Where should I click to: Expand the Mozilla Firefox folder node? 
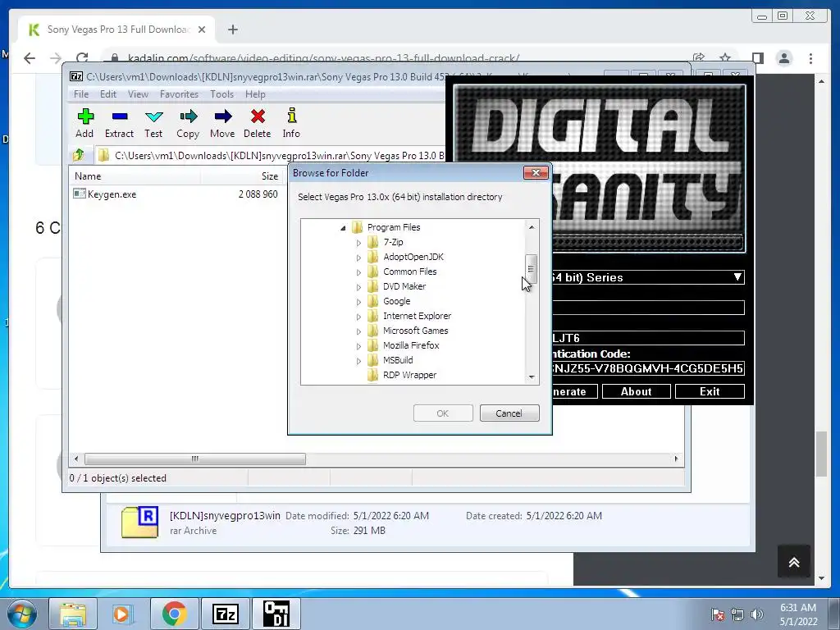pyautogui.click(x=358, y=346)
